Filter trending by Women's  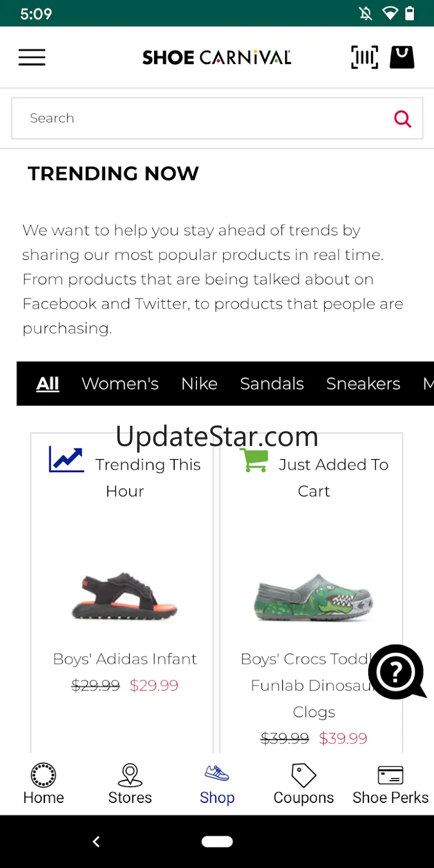[120, 384]
